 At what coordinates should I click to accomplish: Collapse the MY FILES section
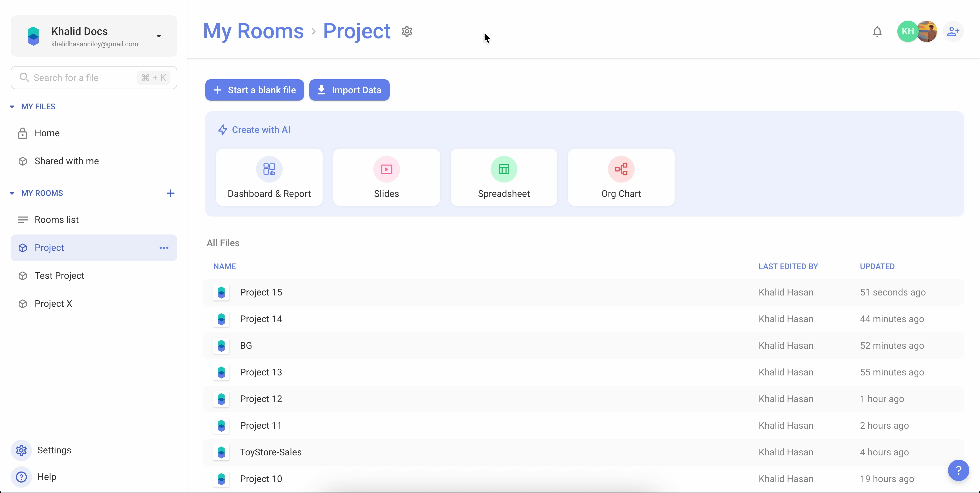click(12, 107)
